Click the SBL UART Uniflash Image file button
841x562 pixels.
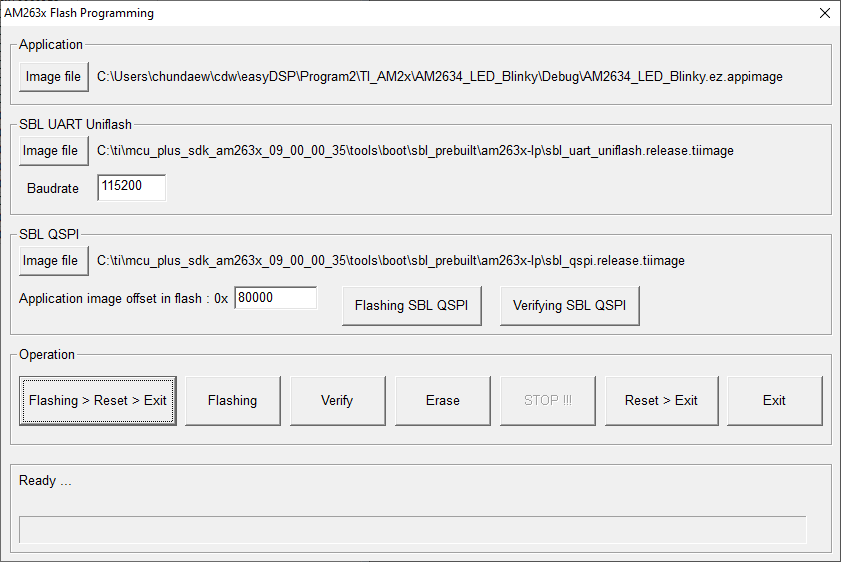click(54, 151)
